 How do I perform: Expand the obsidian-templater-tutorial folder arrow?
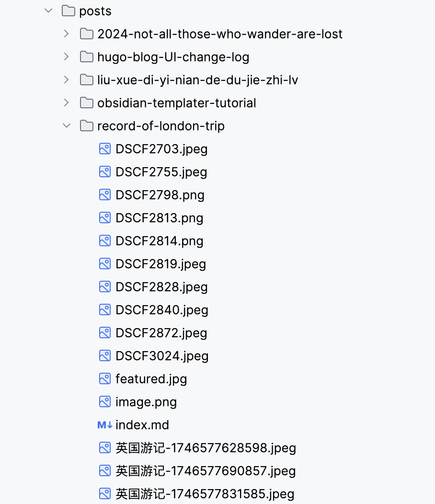coord(66,103)
